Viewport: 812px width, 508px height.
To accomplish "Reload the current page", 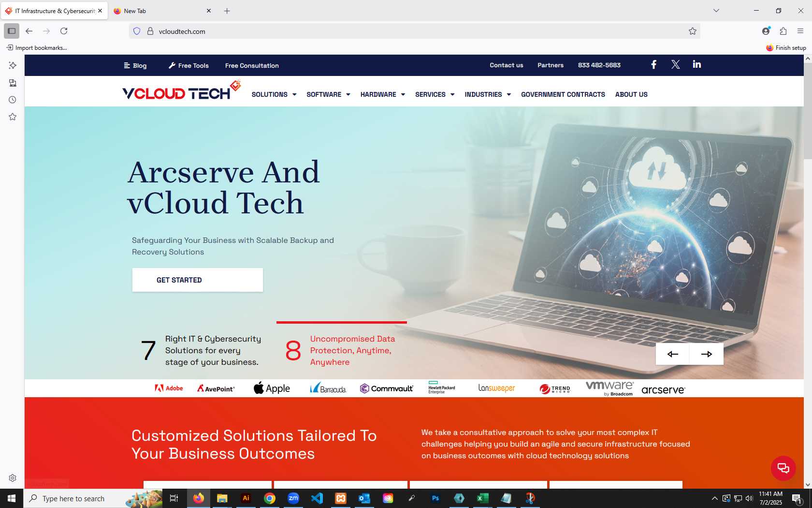I will pos(64,31).
